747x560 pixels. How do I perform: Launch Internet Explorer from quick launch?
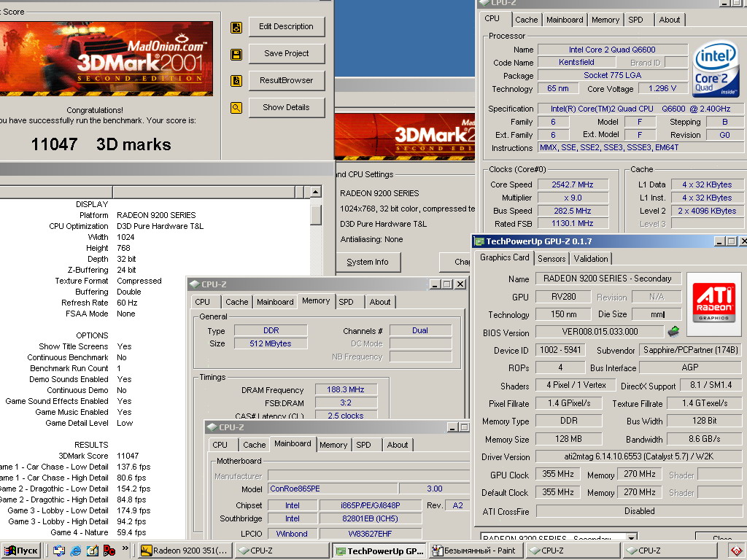click(76, 551)
